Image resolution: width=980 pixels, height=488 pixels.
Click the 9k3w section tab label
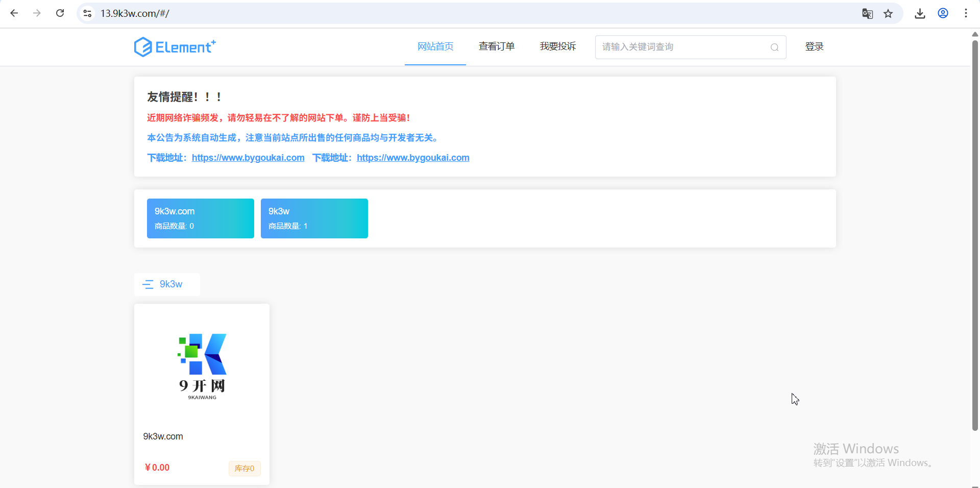[x=171, y=284]
